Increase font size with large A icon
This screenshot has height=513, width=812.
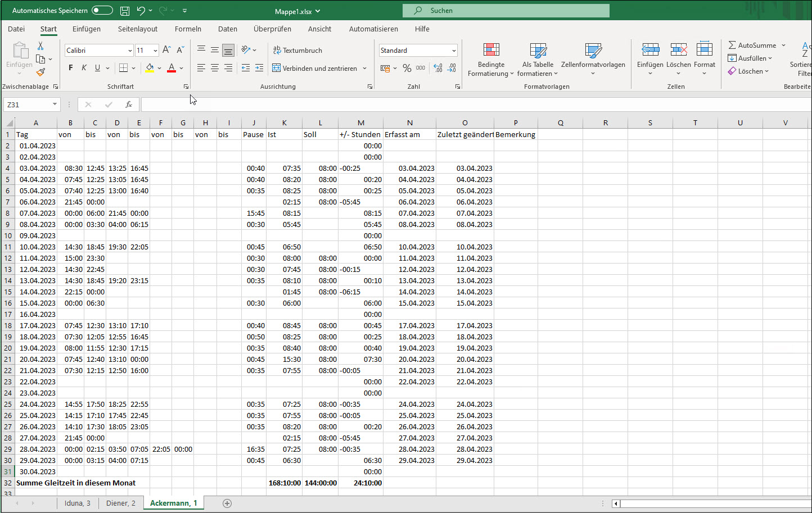click(x=167, y=50)
